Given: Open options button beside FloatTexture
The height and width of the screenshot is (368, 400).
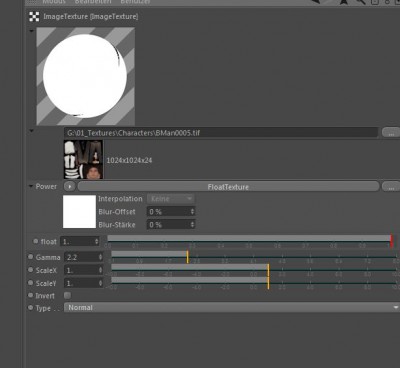Looking at the screenshot, I should pos(391,187).
